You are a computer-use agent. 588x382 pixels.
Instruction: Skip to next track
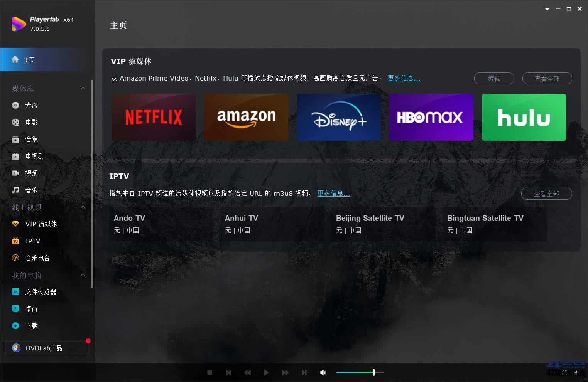[x=304, y=372]
